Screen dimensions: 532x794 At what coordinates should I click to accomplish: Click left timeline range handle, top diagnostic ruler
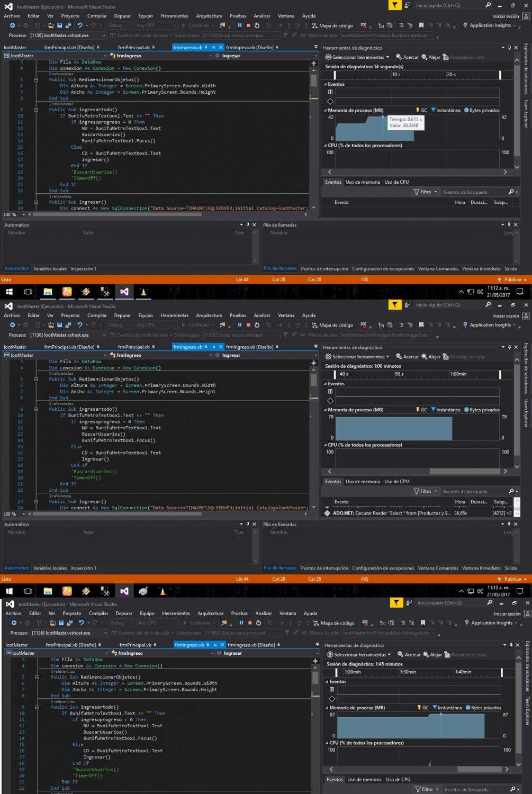point(335,75)
